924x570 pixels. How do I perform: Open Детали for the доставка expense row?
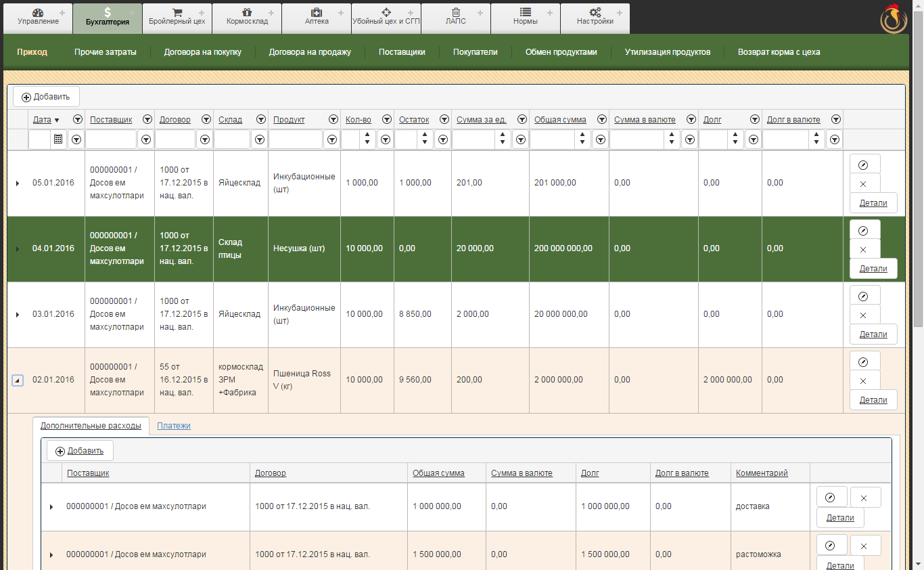841,517
